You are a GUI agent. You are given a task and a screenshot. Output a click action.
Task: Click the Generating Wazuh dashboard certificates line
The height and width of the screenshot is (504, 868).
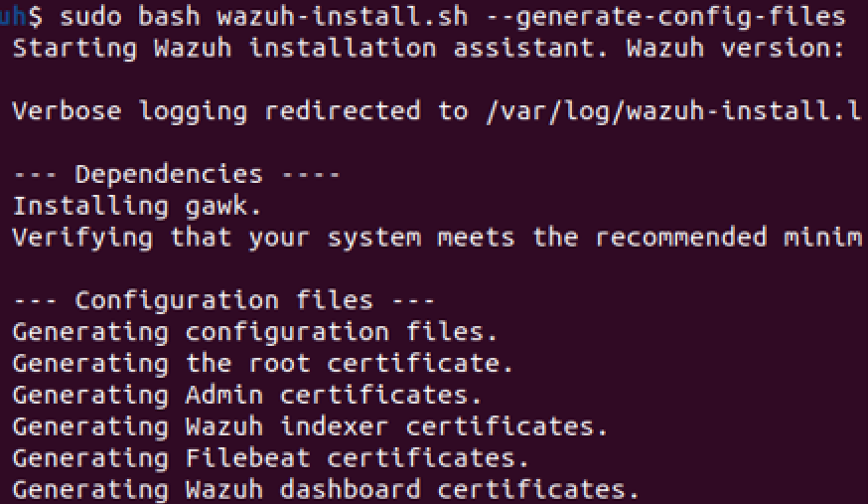point(326,490)
